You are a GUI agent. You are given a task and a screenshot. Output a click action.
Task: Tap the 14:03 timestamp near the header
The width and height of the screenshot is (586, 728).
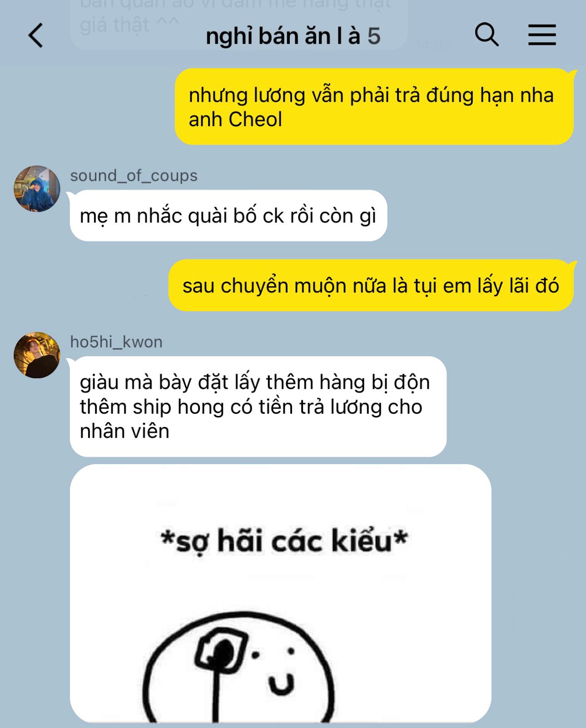point(433,45)
